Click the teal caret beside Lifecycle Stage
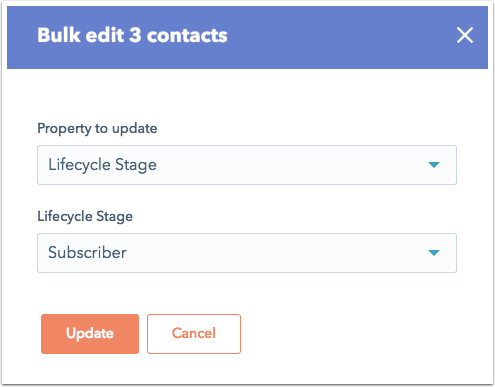This screenshot has height=387, width=495. tap(434, 165)
